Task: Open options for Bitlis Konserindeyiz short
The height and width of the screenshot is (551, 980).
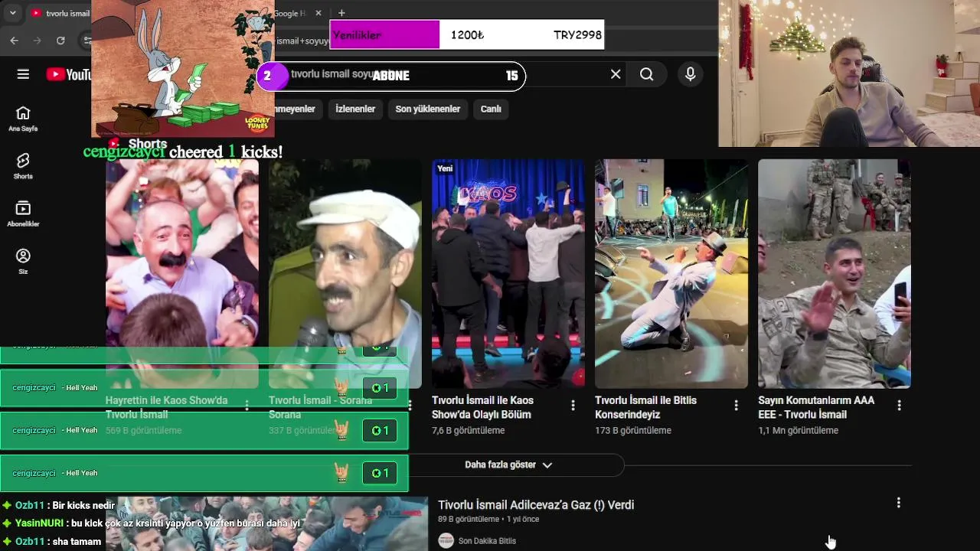Action: coord(736,406)
